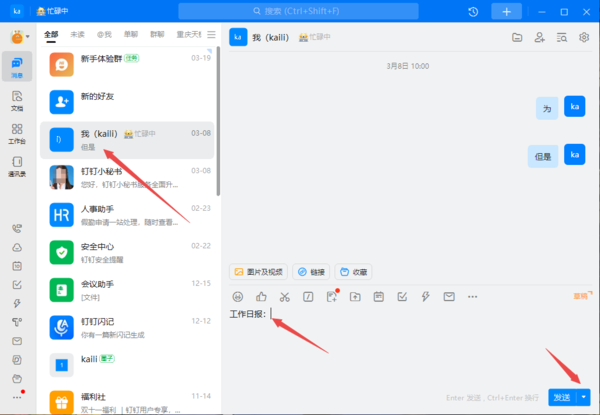Go to 通讯录 contacts in sidebar
Screen dimensions: 600x415
click(x=17, y=166)
